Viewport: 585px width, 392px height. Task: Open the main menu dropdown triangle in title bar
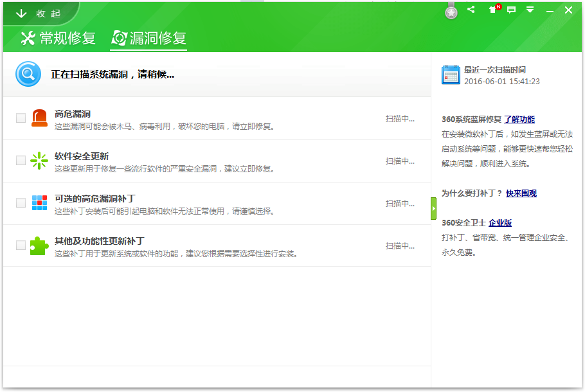pyautogui.click(x=530, y=10)
